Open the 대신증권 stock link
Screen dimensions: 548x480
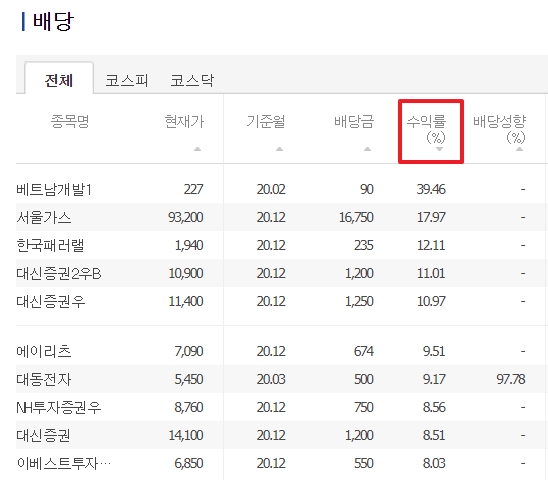43,435
